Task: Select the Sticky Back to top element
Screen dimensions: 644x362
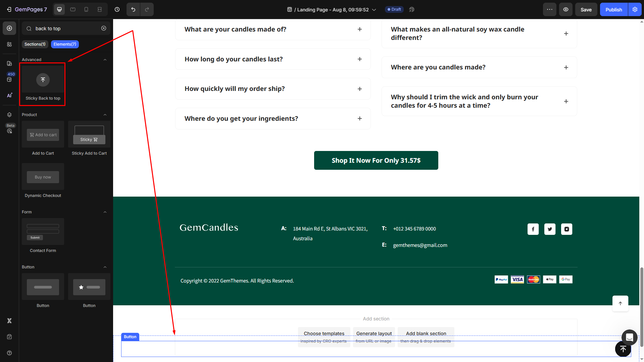Action: tap(43, 84)
